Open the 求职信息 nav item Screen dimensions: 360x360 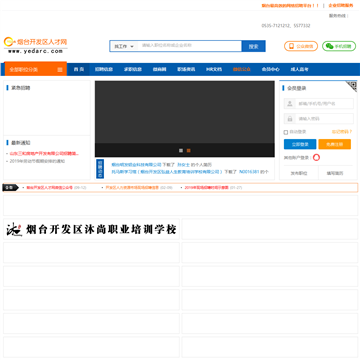pyautogui.click(x=133, y=69)
